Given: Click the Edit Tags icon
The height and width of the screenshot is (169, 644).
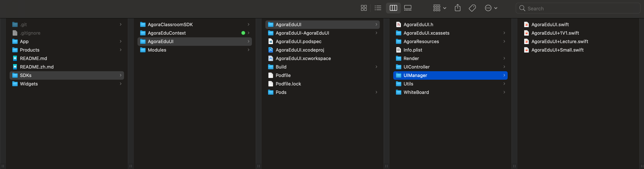Looking at the screenshot, I should click(x=472, y=8).
